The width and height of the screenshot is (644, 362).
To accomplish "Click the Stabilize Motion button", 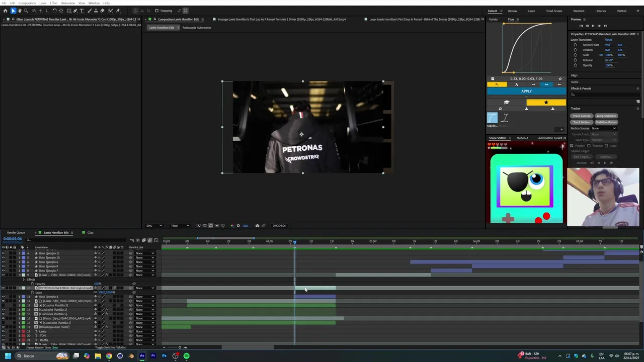I will click(606, 122).
